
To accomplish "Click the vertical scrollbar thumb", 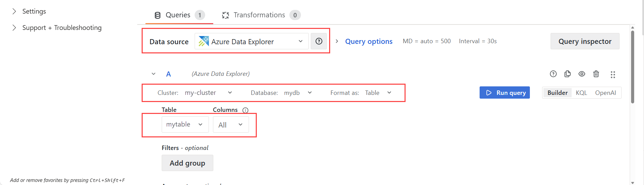I will click(x=632, y=67).
